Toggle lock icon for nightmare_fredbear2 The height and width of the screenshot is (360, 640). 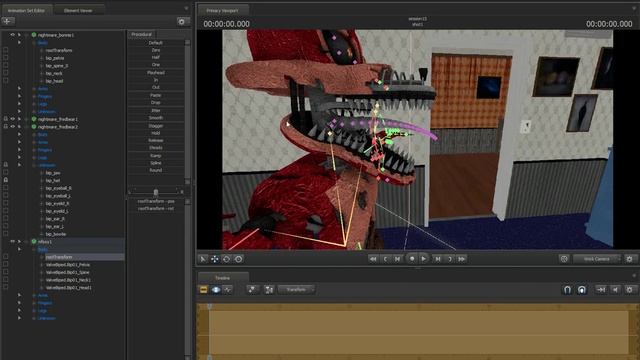click(x=6, y=127)
